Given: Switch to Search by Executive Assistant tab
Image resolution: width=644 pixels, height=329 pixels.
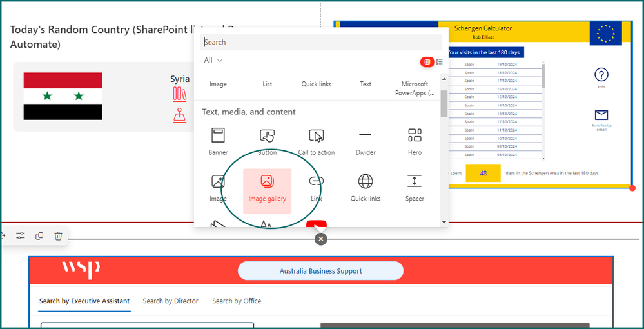Looking at the screenshot, I should (84, 301).
